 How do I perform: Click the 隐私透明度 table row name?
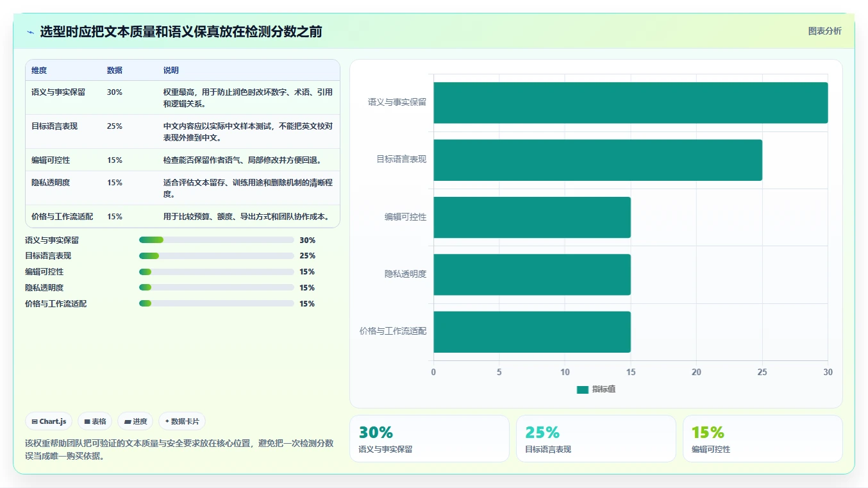pos(51,183)
